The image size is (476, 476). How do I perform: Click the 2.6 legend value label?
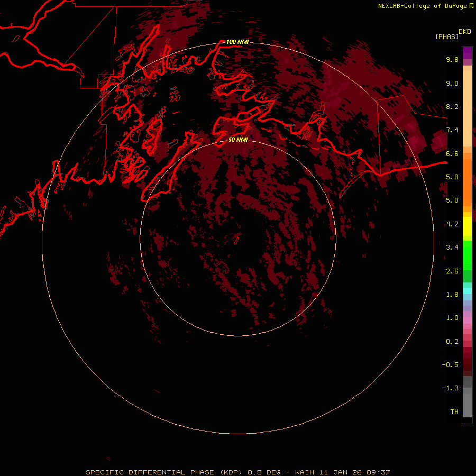click(x=452, y=271)
